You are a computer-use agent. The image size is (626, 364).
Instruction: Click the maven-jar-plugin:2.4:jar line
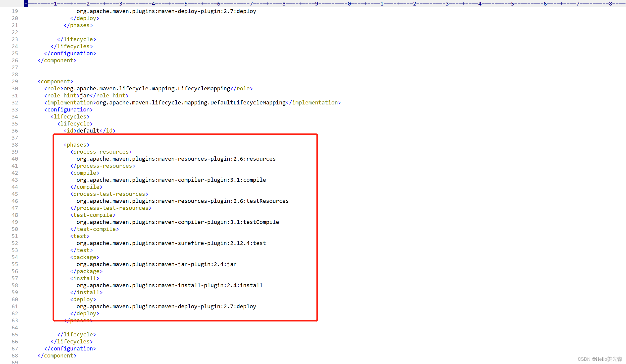(x=156, y=264)
